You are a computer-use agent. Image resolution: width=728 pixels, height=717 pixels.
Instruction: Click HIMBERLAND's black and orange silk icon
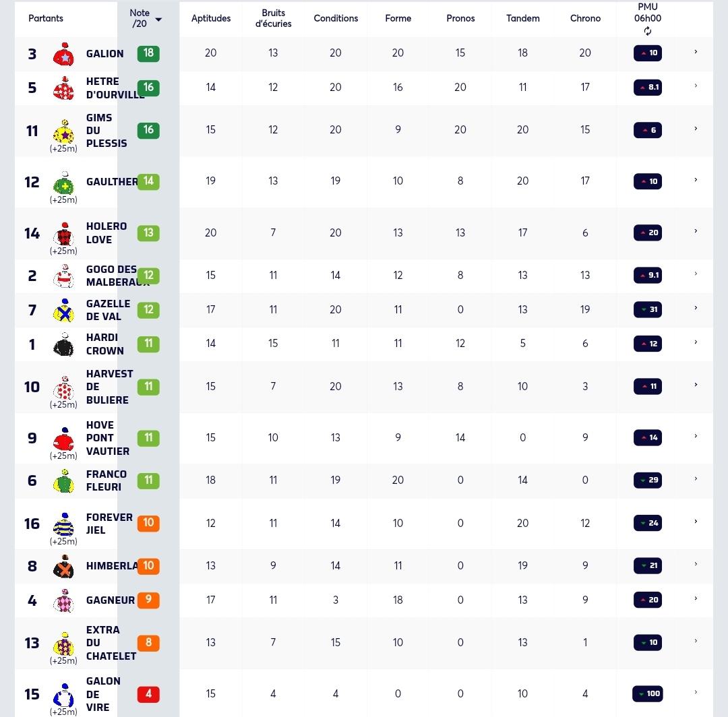tap(64, 566)
